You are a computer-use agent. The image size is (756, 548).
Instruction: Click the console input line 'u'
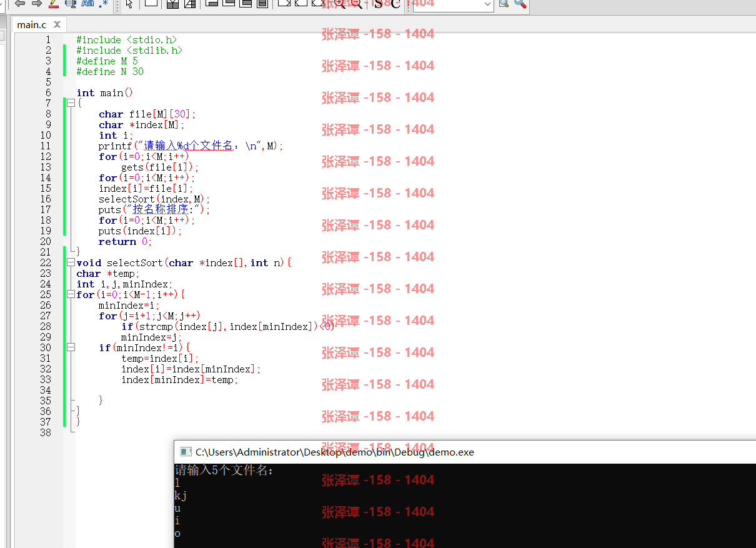(x=177, y=509)
